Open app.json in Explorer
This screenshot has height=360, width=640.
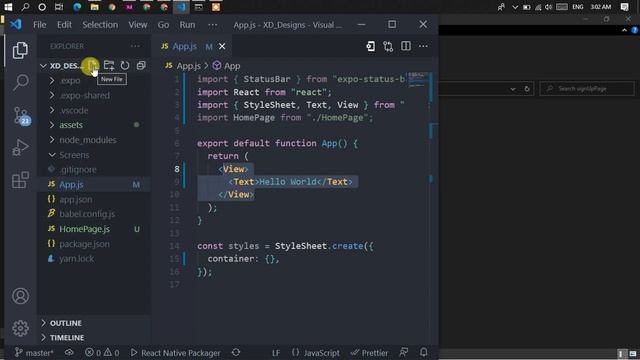[94, 200]
